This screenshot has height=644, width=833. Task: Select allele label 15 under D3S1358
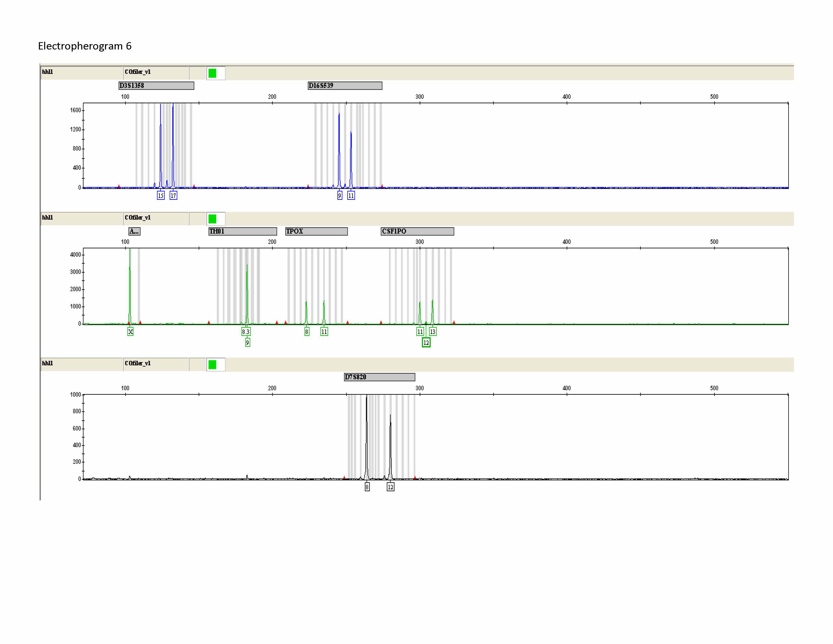click(x=161, y=196)
